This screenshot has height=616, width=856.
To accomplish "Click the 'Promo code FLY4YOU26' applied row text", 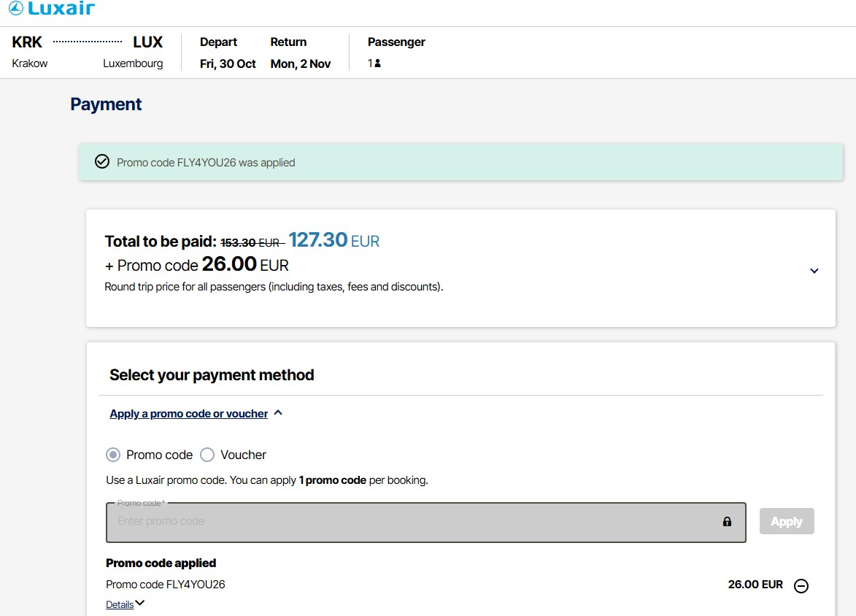I will tap(166, 585).
